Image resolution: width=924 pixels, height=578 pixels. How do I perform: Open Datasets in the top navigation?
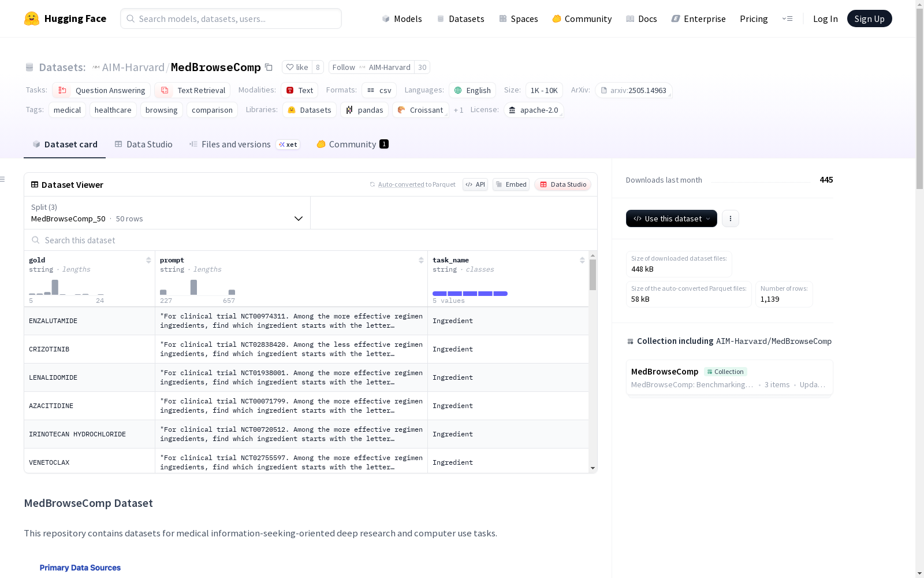click(x=460, y=18)
